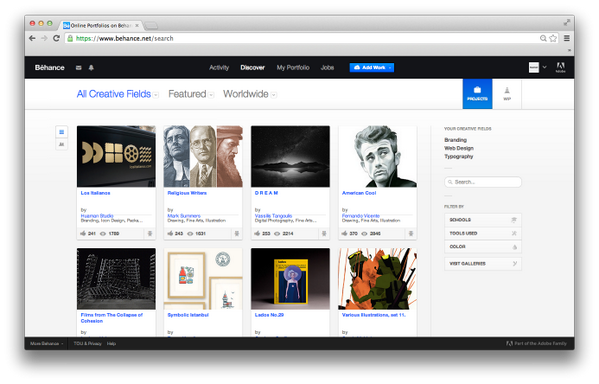
Task: Open the Add Work dropdown arrow
Action: coord(390,68)
